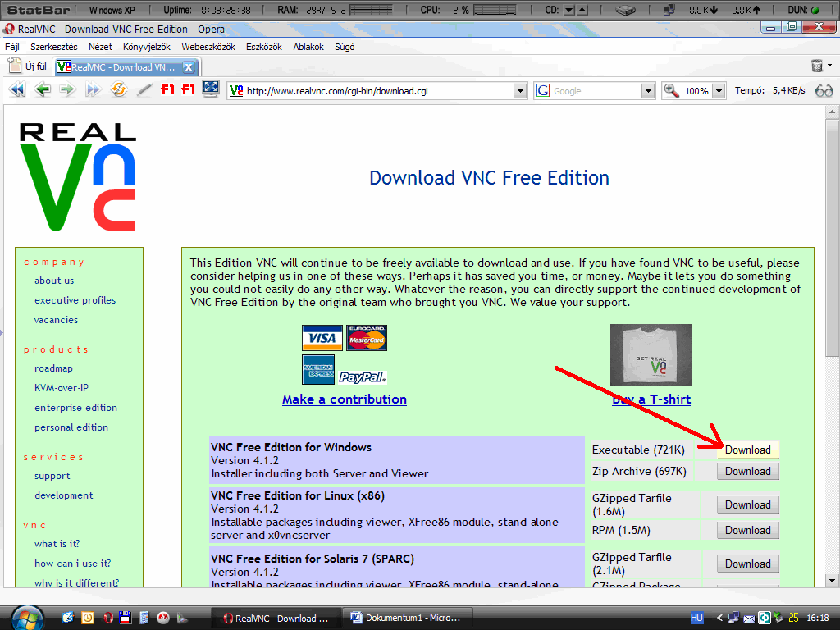The height and width of the screenshot is (630, 840).
Task: Open the Eszközök menu
Action: coord(263,47)
